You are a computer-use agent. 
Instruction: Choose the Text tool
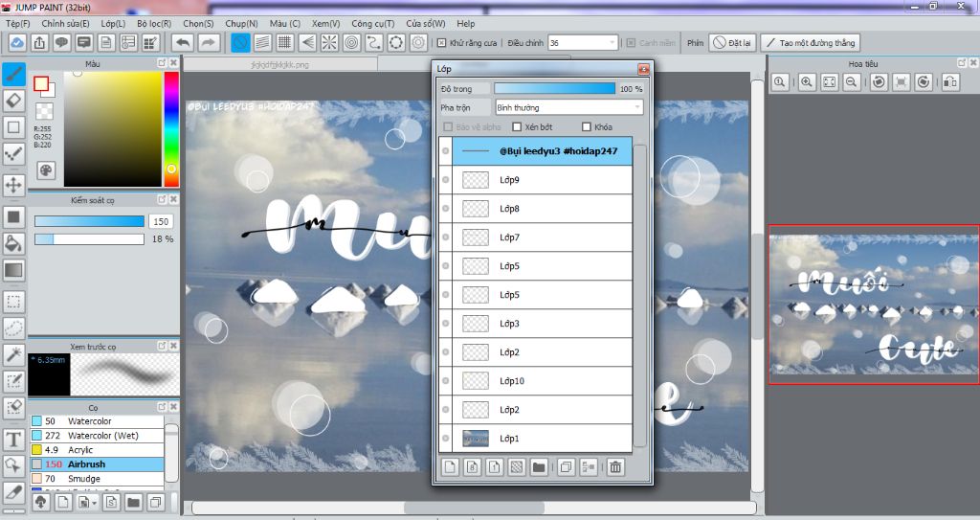pyautogui.click(x=13, y=440)
